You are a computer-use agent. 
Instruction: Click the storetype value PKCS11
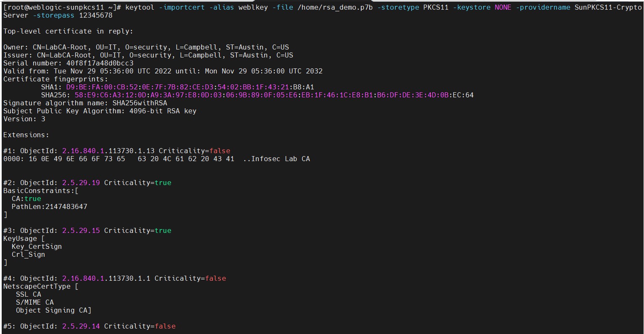pyautogui.click(x=436, y=8)
